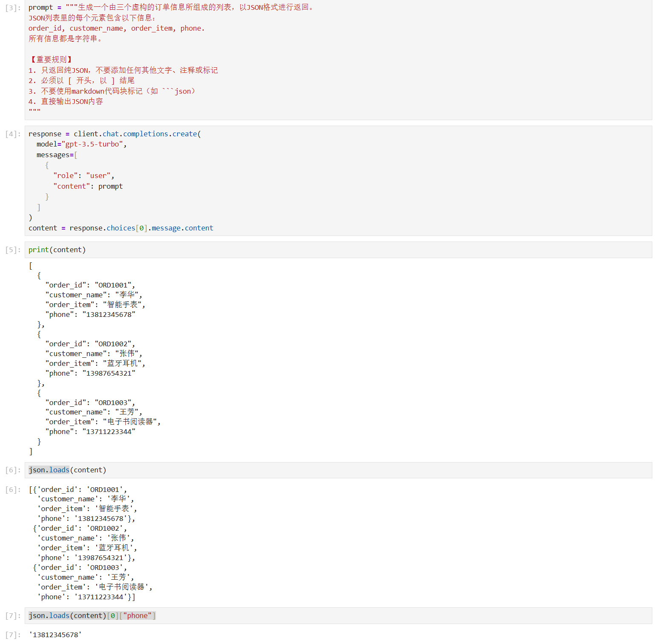Select the [4]: input prompt label

click(x=13, y=134)
